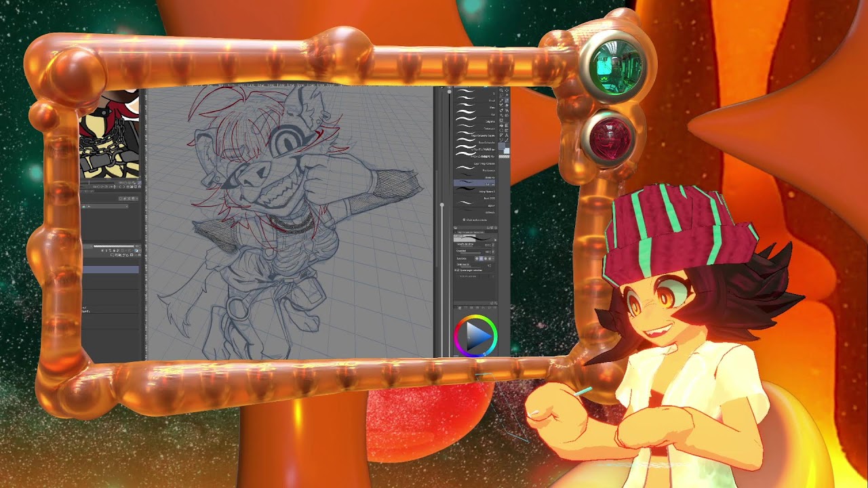Pick a shade inside the color wheel triangle
The width and height of the screenshot is (868, 488).
click(x=477, y=337)
